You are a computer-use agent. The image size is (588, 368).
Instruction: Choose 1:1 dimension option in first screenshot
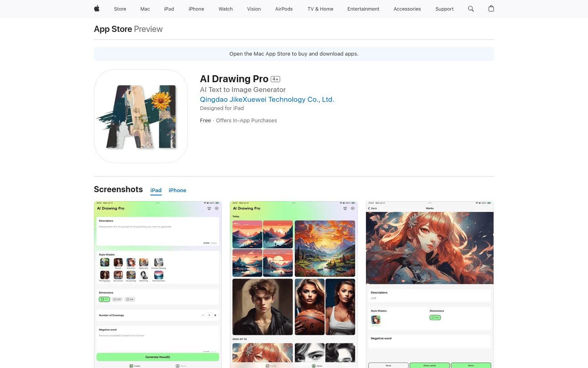pyautogui.click(x=105, y=299)
